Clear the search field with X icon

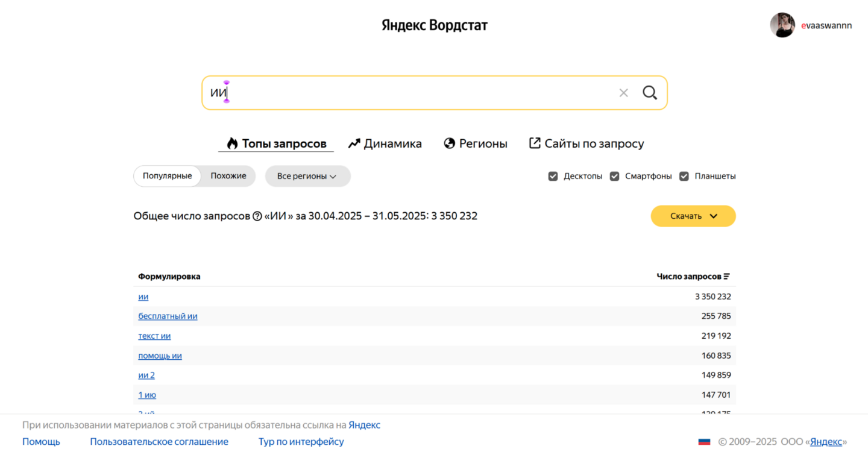tap(623, 93)
